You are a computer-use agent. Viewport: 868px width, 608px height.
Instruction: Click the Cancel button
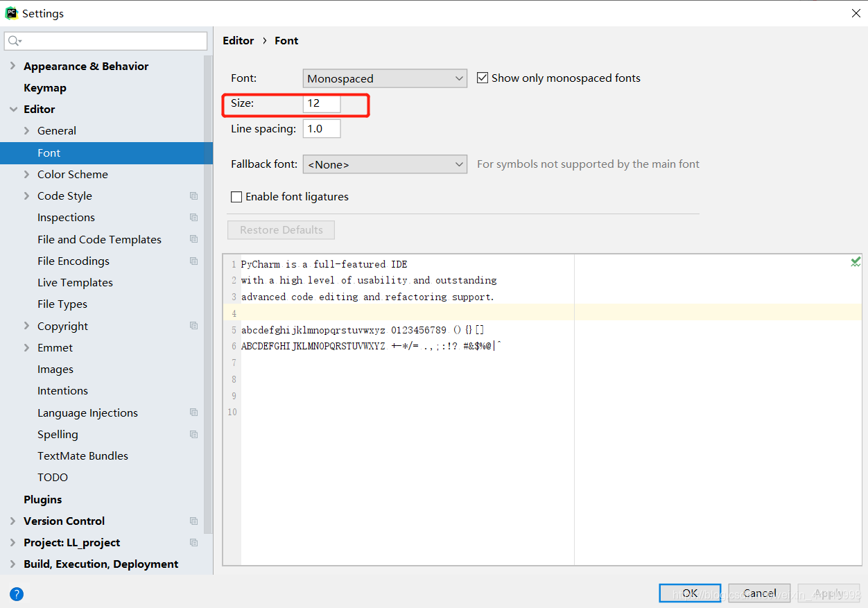coord(759,593)
